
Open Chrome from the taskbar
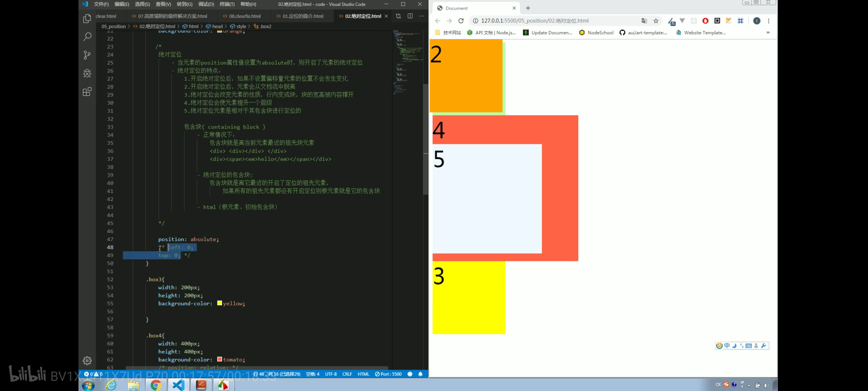pos(156,385)
